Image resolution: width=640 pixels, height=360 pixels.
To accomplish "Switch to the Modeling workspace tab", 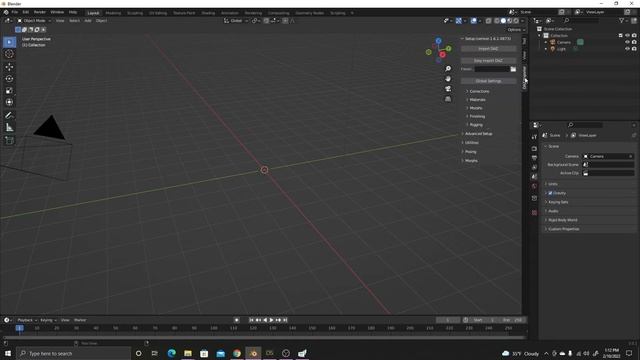I will (x=113, y=13).
